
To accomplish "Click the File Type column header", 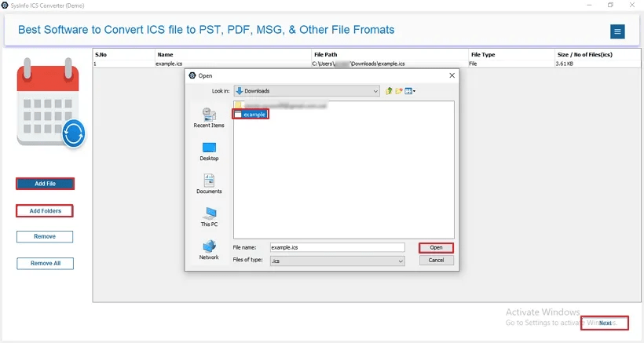I will [511, 55].
